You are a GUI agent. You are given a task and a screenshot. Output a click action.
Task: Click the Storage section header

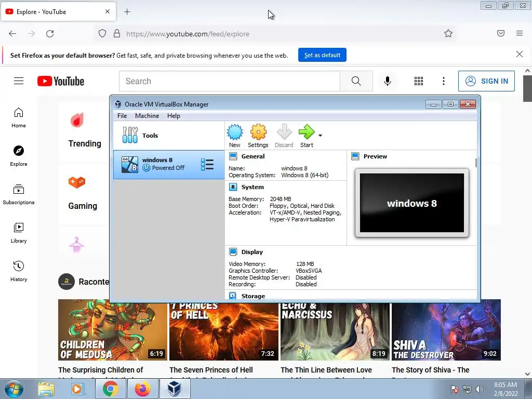(253, 296)
